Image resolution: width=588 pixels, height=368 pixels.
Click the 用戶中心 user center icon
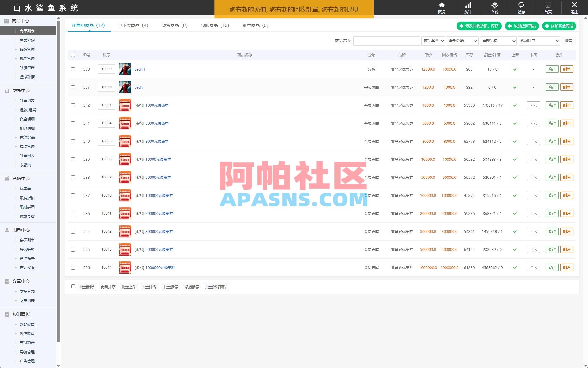coord(7,230)
